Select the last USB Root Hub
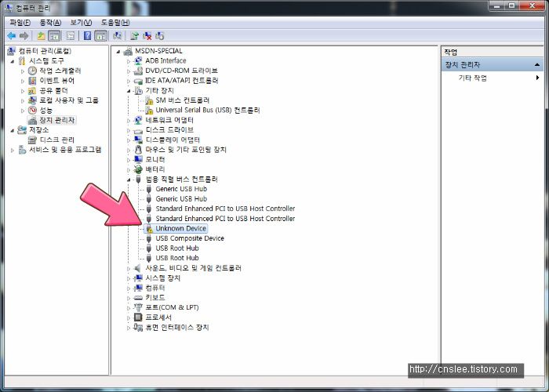The height and width of the screenshot is (392, 549). click(x=177, y=258)
